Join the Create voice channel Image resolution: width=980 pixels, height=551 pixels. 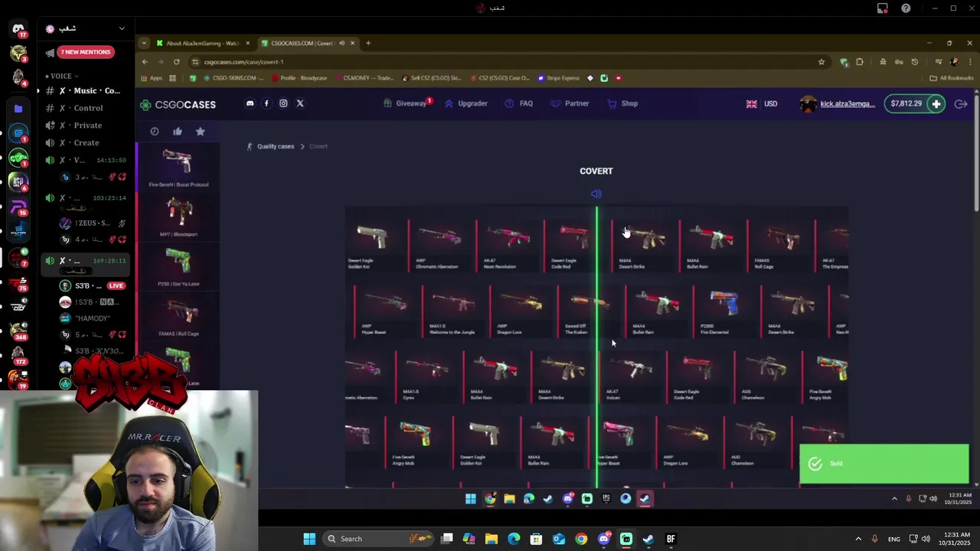(x=84, y=142)
